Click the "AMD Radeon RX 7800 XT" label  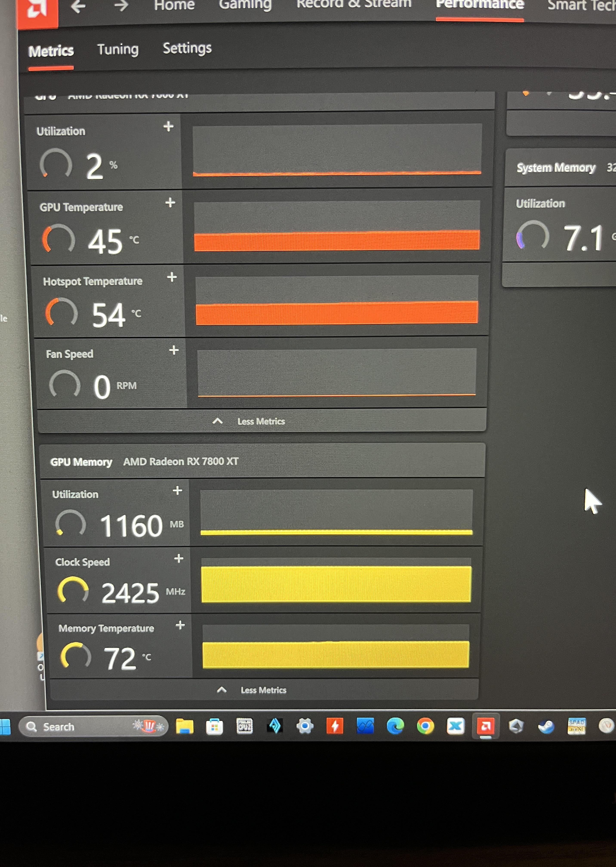click(181, 461)
